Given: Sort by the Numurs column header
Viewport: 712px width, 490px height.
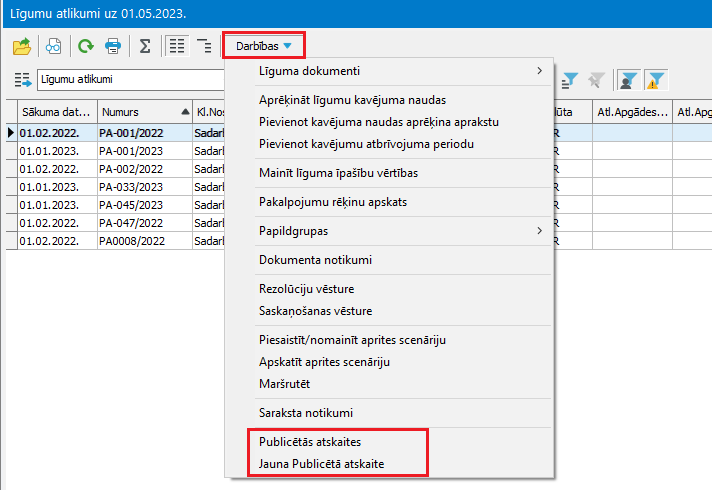Looking at the screenshot, I should 145,112.
